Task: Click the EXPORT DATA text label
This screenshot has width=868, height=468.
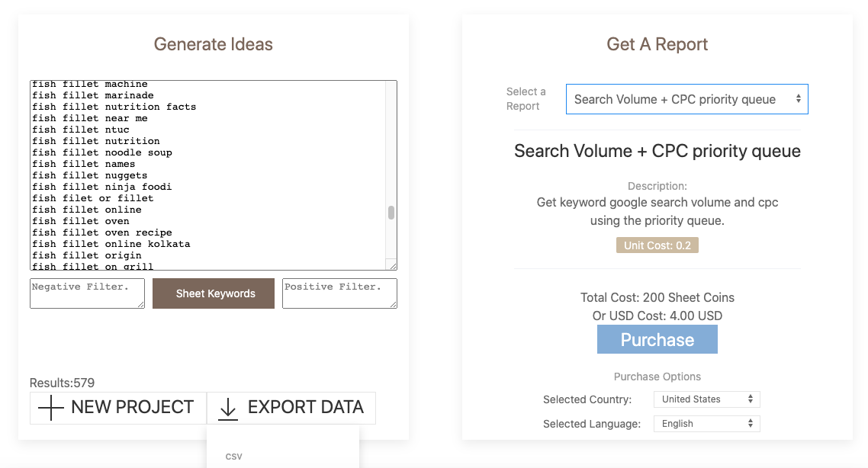Action: click(x=305, y=408)
